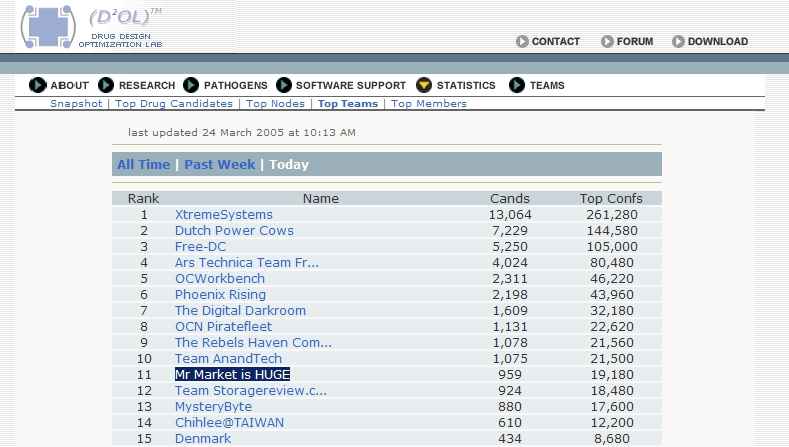Click the arrow icon next to RESEARCH
789x447 pixels.
[108, 85]
